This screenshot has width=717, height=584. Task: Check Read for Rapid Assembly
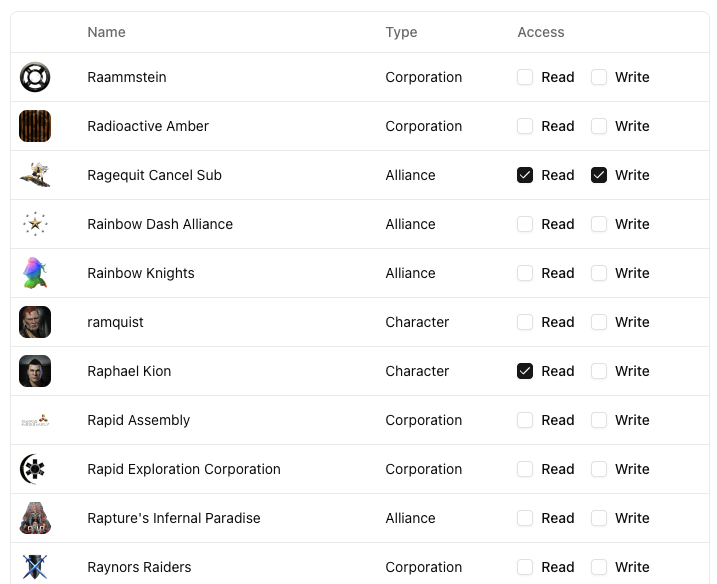pyautogui.click(x=525, y=420)
